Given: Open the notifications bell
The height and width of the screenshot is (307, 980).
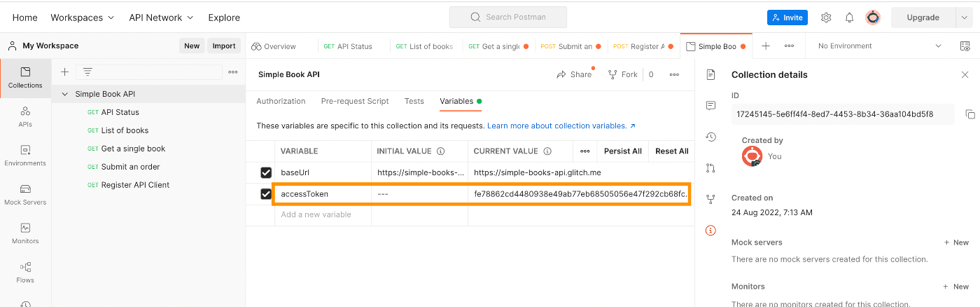Looking at the screenshot, I should click(x=849, y=18).
